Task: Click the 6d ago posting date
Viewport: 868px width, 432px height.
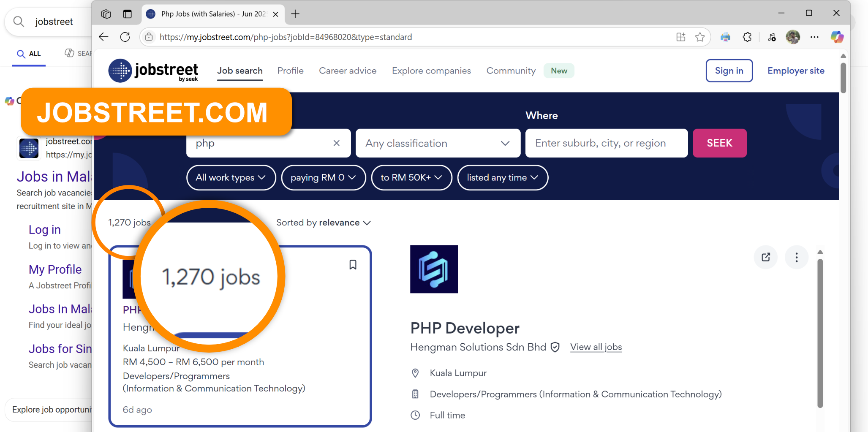Action: tap(137, 410)
